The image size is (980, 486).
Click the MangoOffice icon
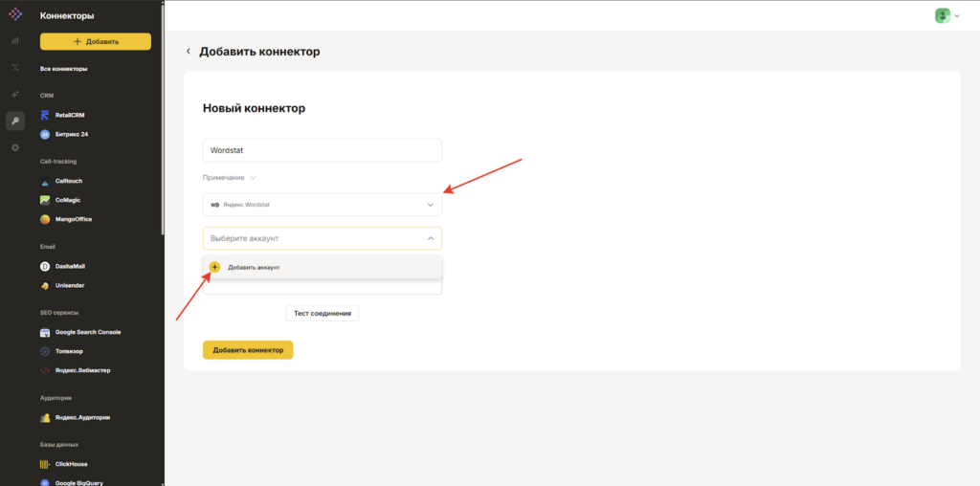45,219
